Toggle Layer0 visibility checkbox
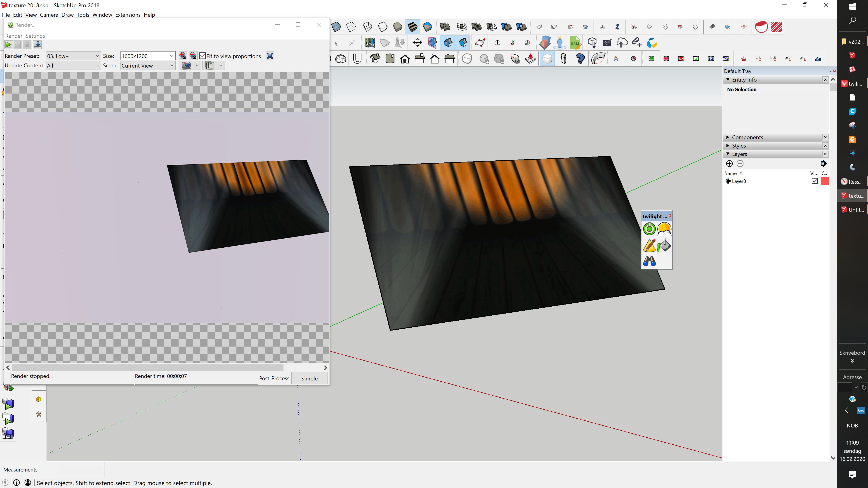Image resolution: width=868 pixels, height=488 pixels. (815, 181)
